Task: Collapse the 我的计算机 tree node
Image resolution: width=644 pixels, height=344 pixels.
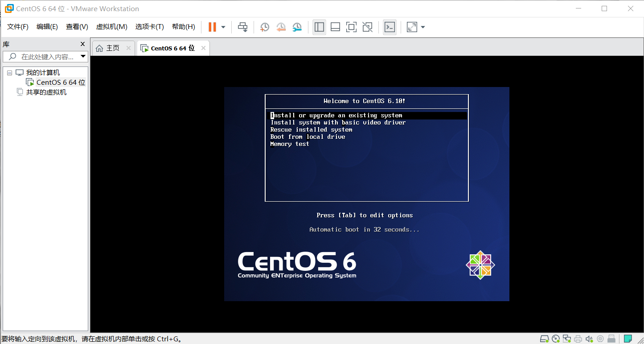Action: coord(9,73)
